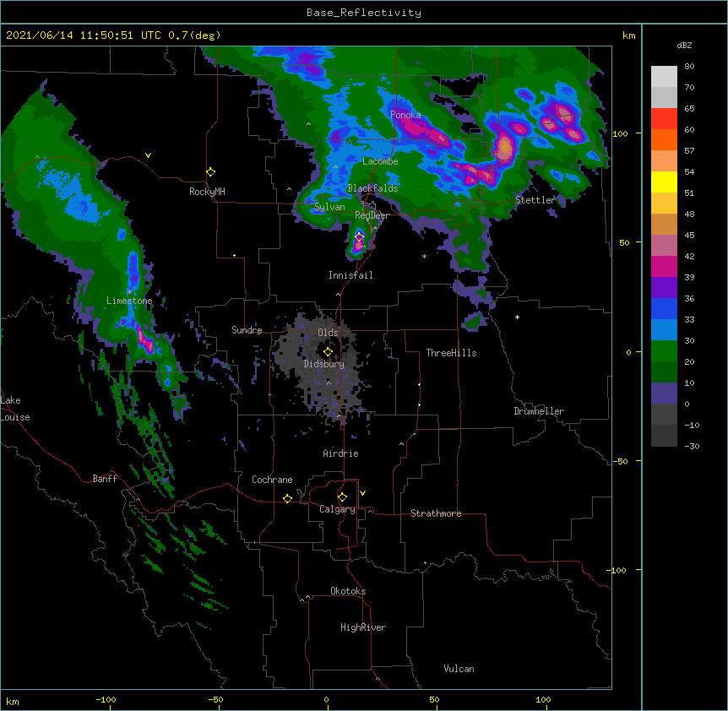Click the white asterisk marker east of Innisfail
Screen dimensions: 728x711
pos(424,256)
